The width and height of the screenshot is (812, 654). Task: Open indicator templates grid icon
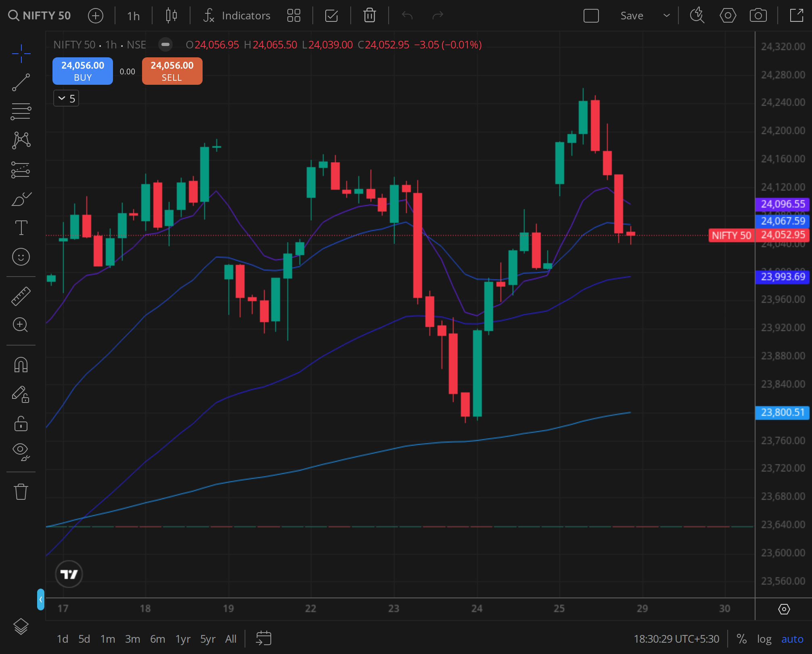(294, 16)
